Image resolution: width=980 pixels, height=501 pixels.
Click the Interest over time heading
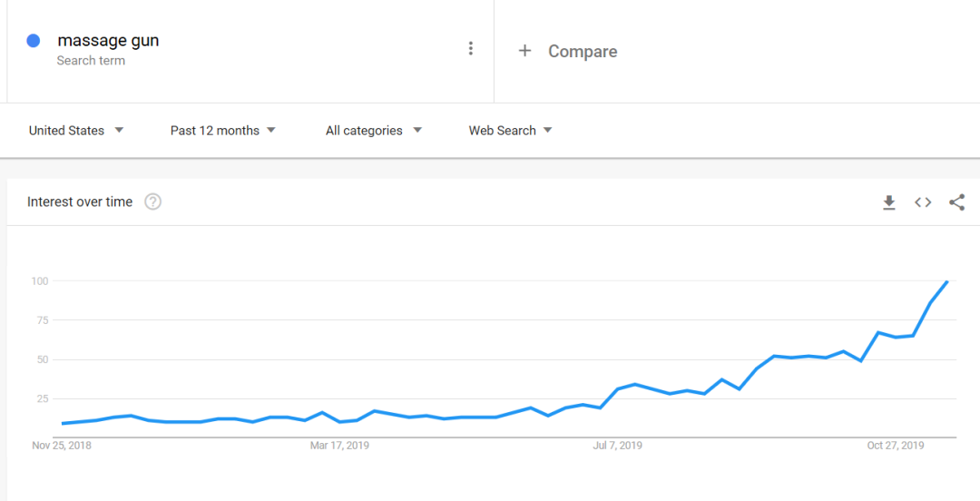click(x=80, y=201)
